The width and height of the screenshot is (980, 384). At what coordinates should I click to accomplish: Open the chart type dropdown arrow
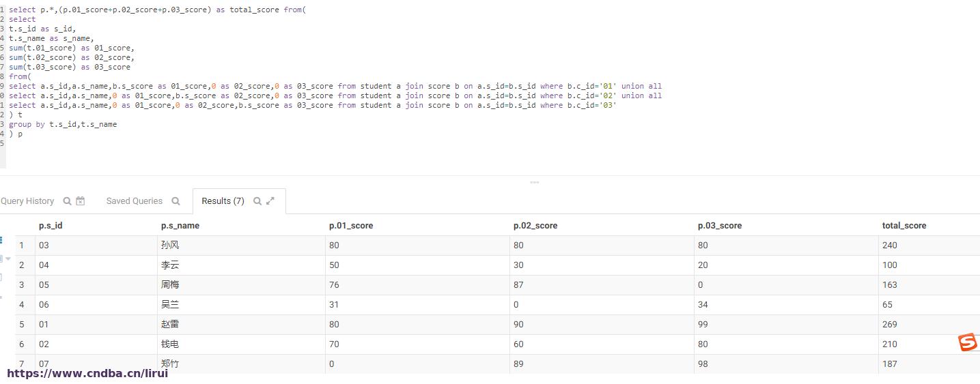click(8, 259)
